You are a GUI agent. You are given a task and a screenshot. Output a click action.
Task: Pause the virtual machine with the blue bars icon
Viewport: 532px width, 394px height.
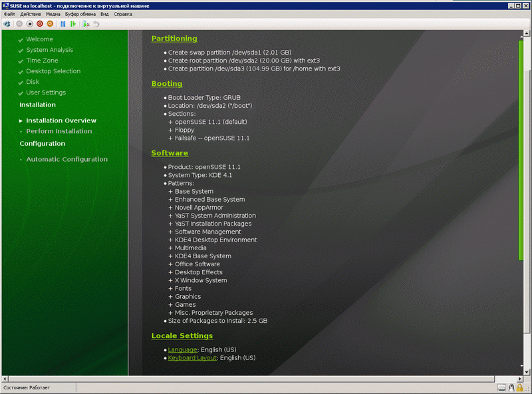pyautogui.click(x=63, y=24)
